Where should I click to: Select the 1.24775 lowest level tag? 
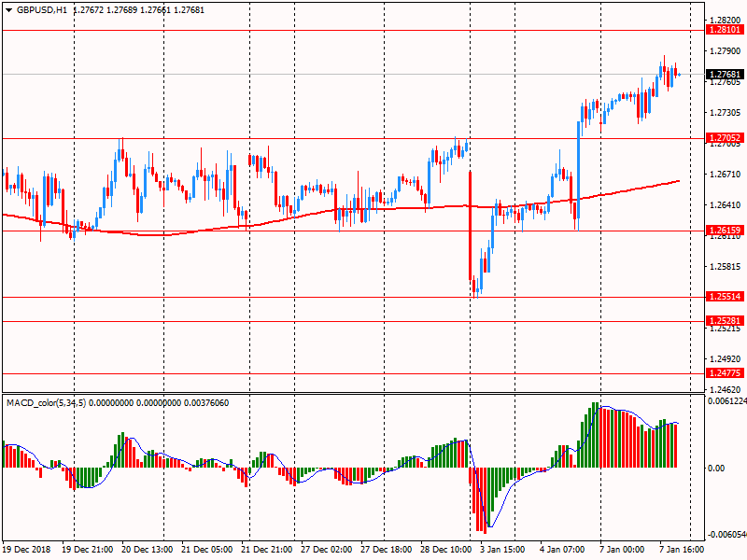pyautogui.click(x=725, y=373)
